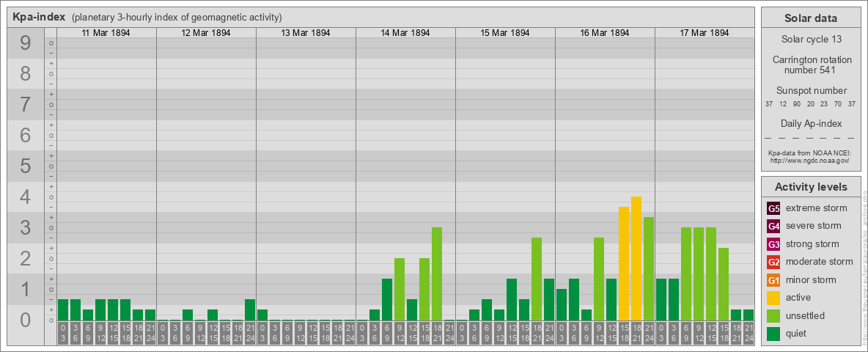Click the 'Kpa-index' chart title

(x=39, y=17)
